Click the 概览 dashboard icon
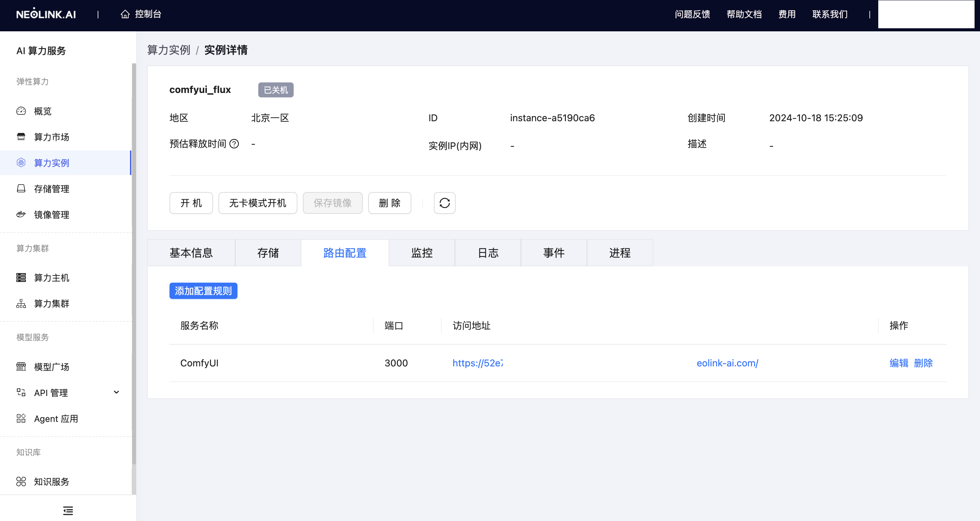The image size is (980, 521). [21, 111]
